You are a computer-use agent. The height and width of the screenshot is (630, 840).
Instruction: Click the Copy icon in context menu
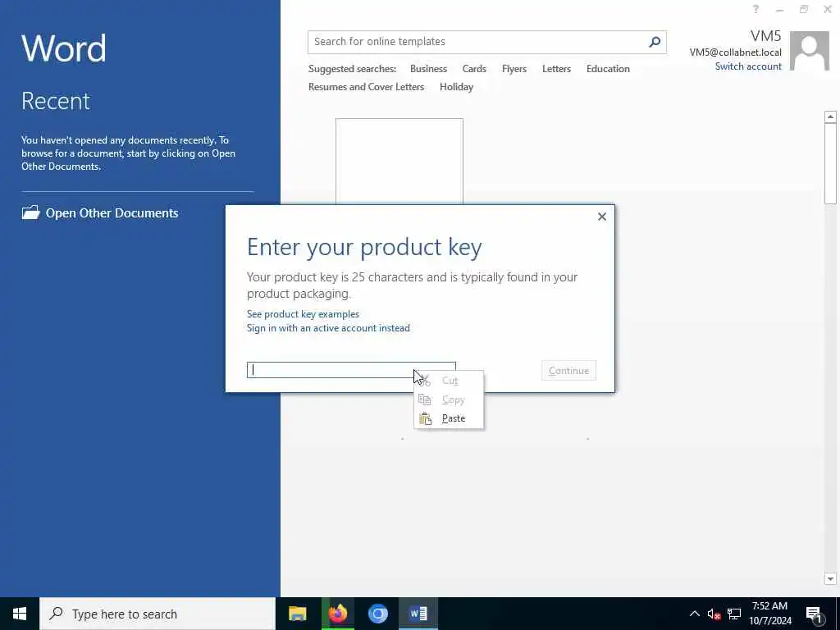[x=425, y=399]
